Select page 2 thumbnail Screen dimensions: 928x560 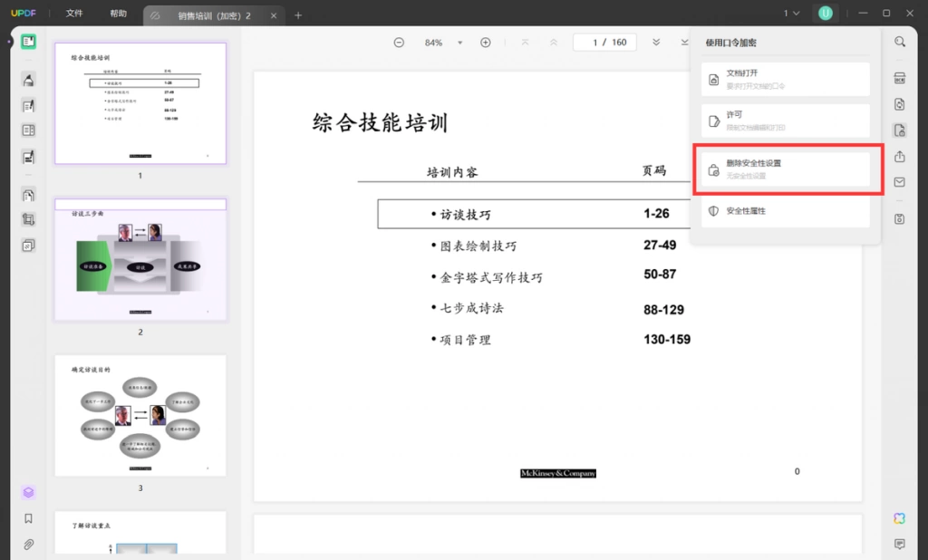point(140,259)
